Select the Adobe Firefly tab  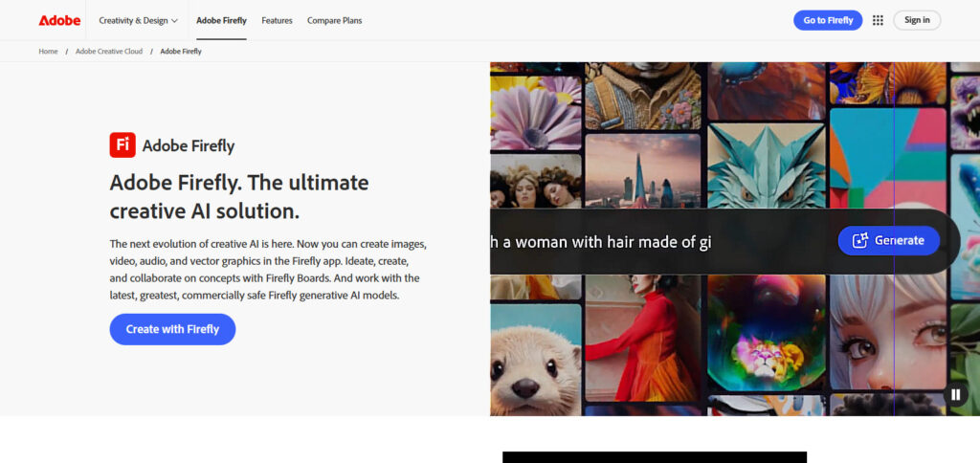coord(221,21)
